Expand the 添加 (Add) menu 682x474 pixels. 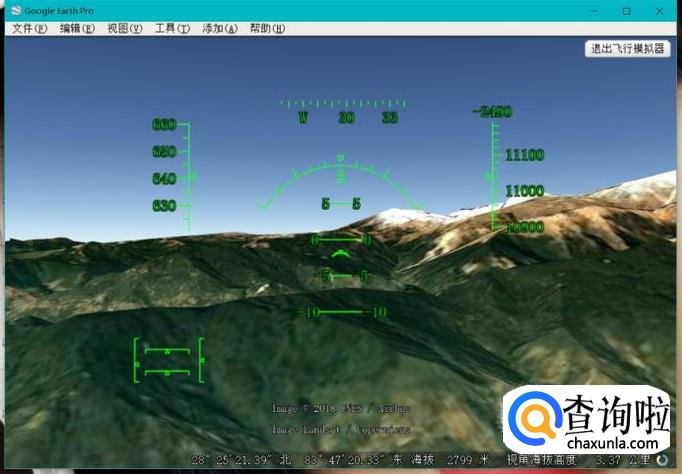click(x=219, y=28)
